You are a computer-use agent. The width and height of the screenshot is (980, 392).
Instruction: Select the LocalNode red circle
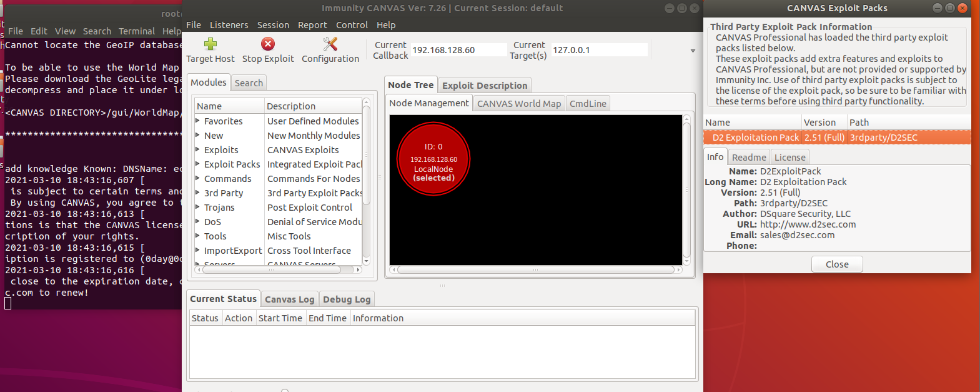(433, 159)
